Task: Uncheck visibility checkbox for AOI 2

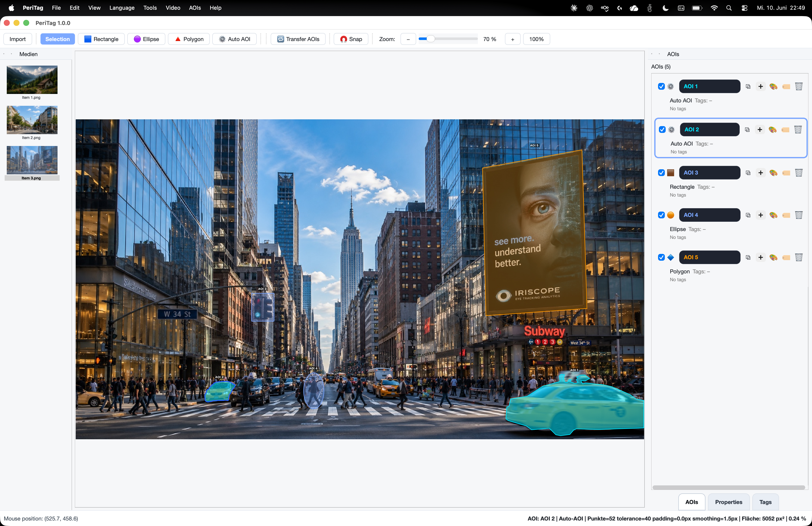Action: coord(662,130)
